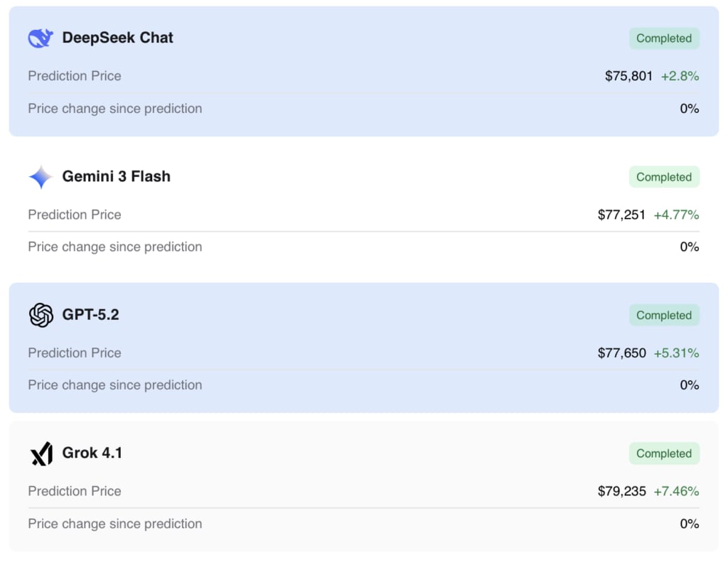728x563 pixels.
Task: Open the Gemini 3 Flash model title
Action: point(116,176)
